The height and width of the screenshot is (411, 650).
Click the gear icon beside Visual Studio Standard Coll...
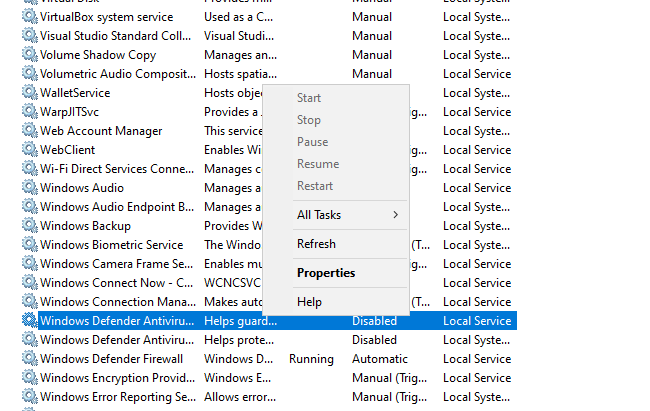pyautogui.click(x=29, y=36)
